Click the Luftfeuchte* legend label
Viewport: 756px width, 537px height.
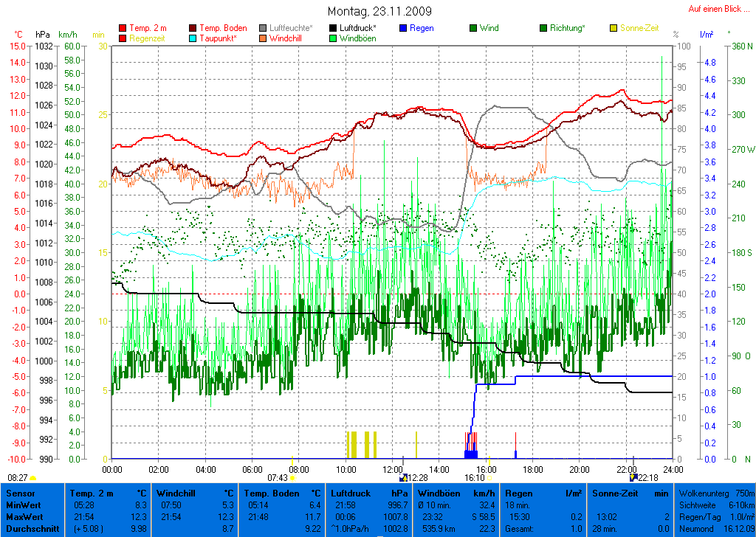pos(291,28)
